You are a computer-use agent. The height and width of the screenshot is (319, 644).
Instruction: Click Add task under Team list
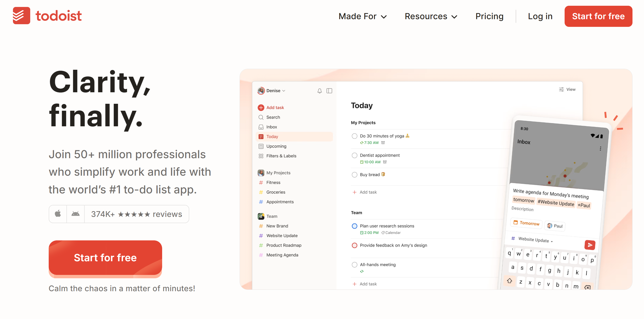365,284
